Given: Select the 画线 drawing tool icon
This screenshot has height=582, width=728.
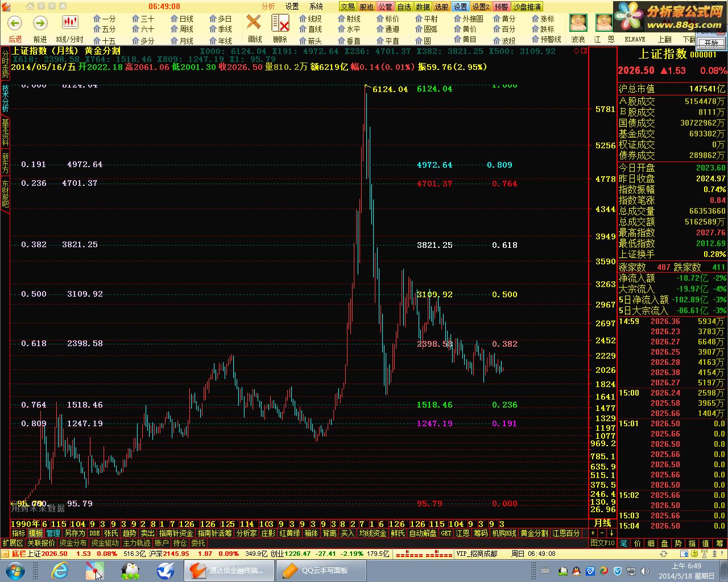Looking at the screenshot, I should coord(254,23).
